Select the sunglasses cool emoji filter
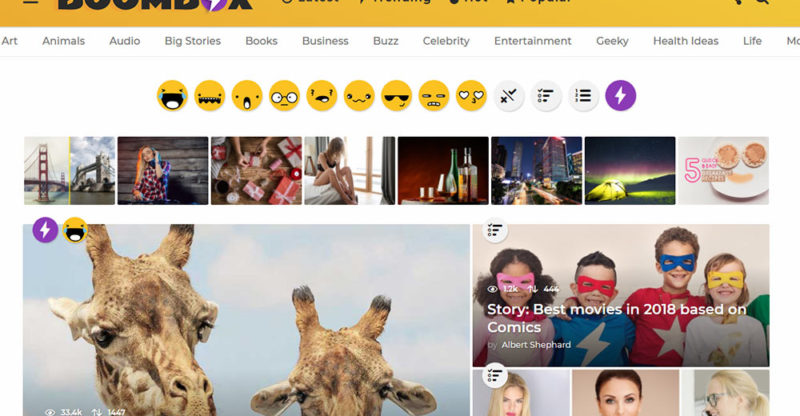The image size is (800, 416). click(396, 95)
